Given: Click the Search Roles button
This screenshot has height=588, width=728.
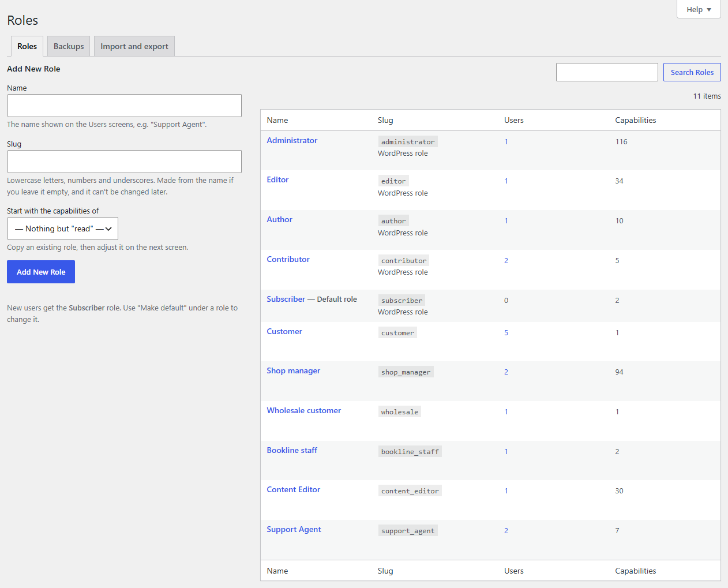Looking at the screenshot, I should coord(692,72).
